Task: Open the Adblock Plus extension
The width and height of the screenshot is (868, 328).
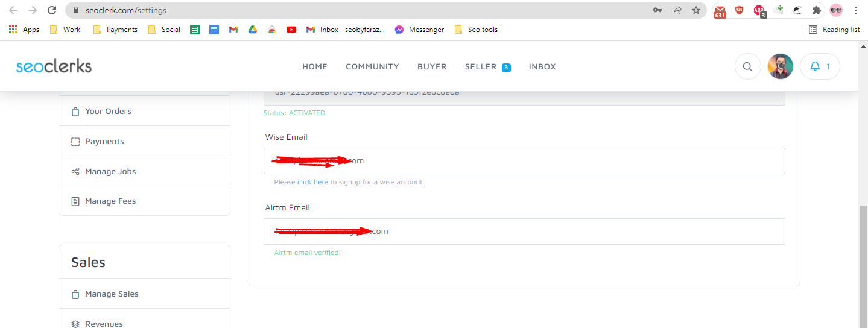Action: tap(759, 11)
